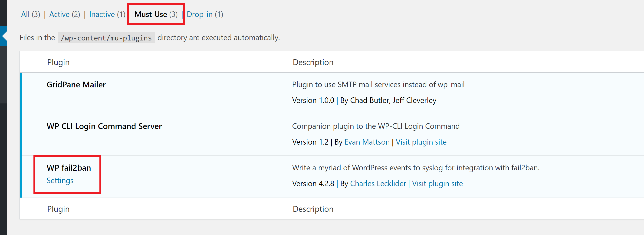Click the /wp-content/mu-plugins path code
644x235 pixels.
tap(106, 38)
